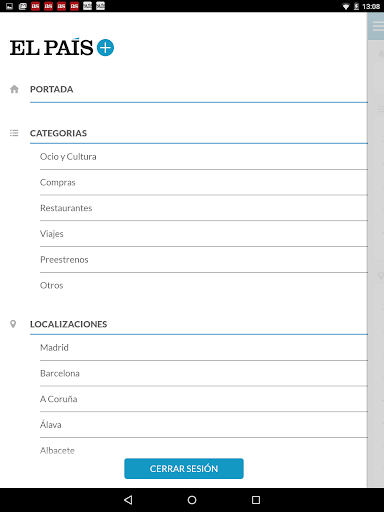The width and height of the screenshot is (384, 512).
Task: Open the Restaurantes category
Action: coord(204,208)
